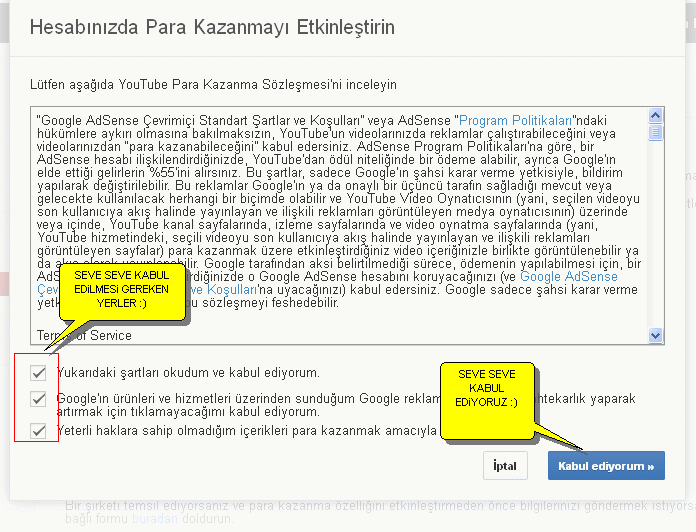The width and height of the screenshot is (696, 532).
Task: Follow the 'buradan' link below the dialog
Action: coord(154,518)
